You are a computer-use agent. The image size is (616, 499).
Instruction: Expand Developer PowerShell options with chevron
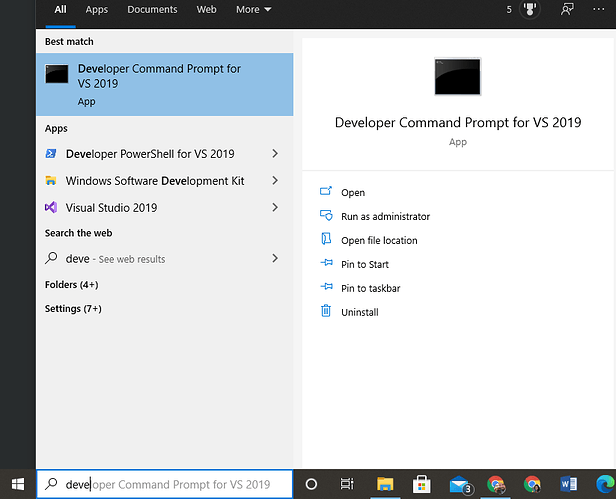[275, 154]
